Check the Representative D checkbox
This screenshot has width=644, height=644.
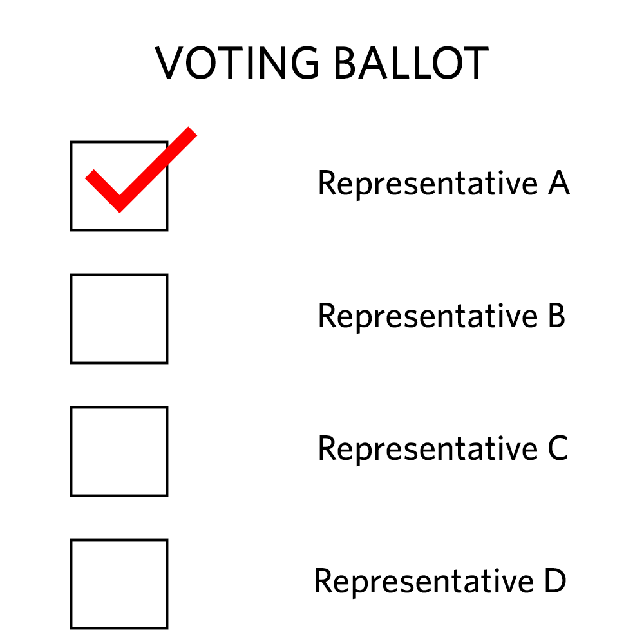pyautogui.click(x=119, y=584)
